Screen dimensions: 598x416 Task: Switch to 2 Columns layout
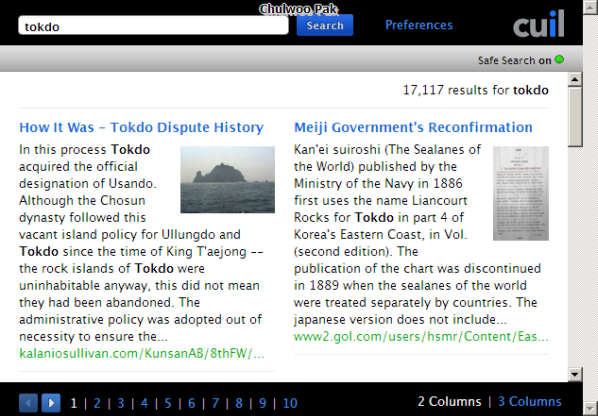tap(449, 402)
